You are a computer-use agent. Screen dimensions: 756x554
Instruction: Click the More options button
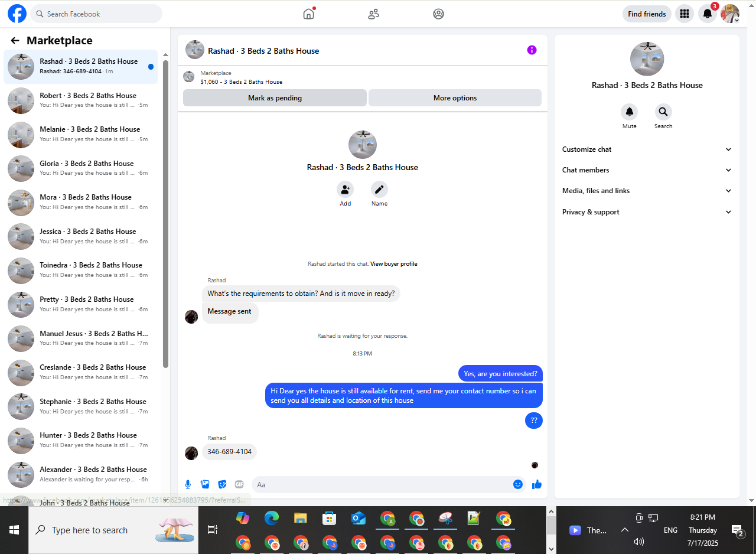[x=455, y=98]
